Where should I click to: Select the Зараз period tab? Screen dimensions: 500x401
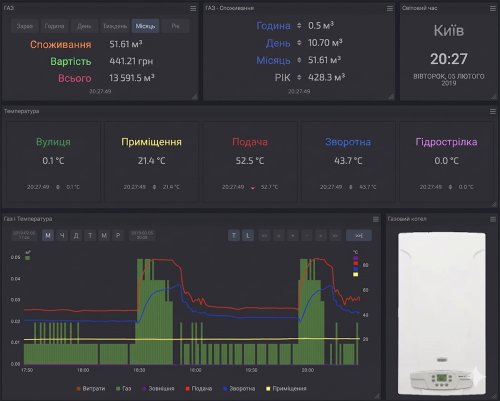25,26
